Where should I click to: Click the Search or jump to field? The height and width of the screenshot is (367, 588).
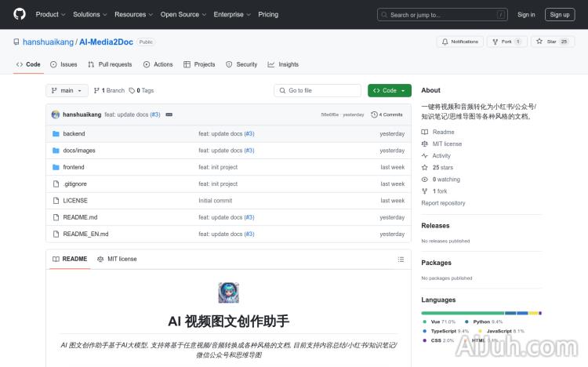(442, 15)
